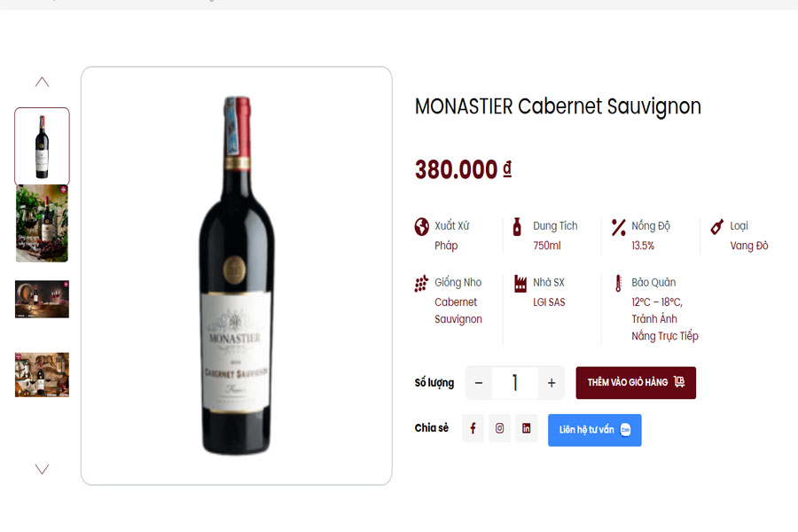
Task: Click the bottle volume icon
Action: tap(518, 227)
